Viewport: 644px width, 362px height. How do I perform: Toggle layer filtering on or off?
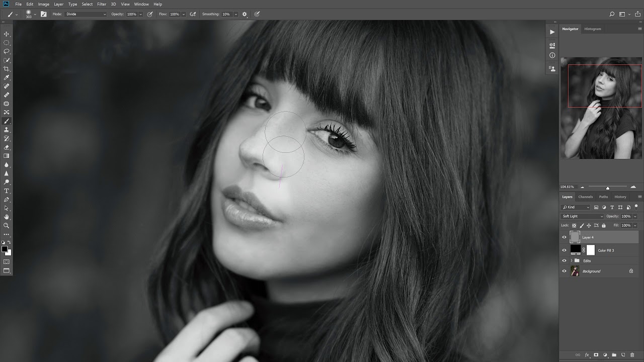click(x=636, y=207)
